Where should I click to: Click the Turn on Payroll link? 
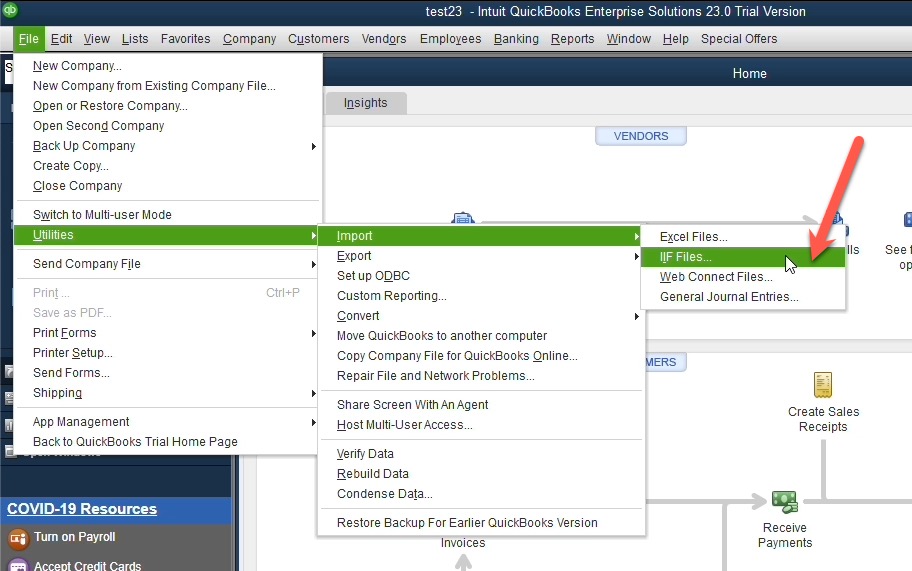[x=74, y=537]
